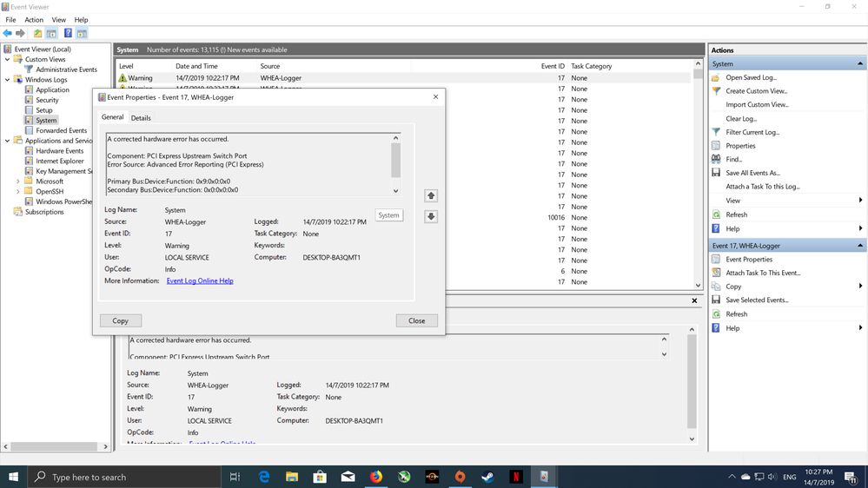The image size is (868, 488).
Task: Collapse the Event 17, WHEA-Logger actions section
Action: point(859,246)
